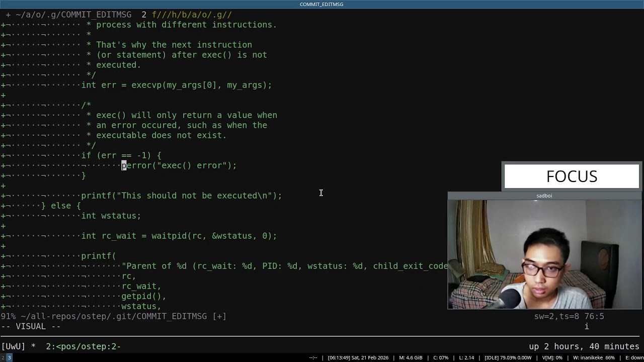Click the tmux session name '[UwU]'
The height and width of the screenshot is (362, 644).
click(13, 346)
